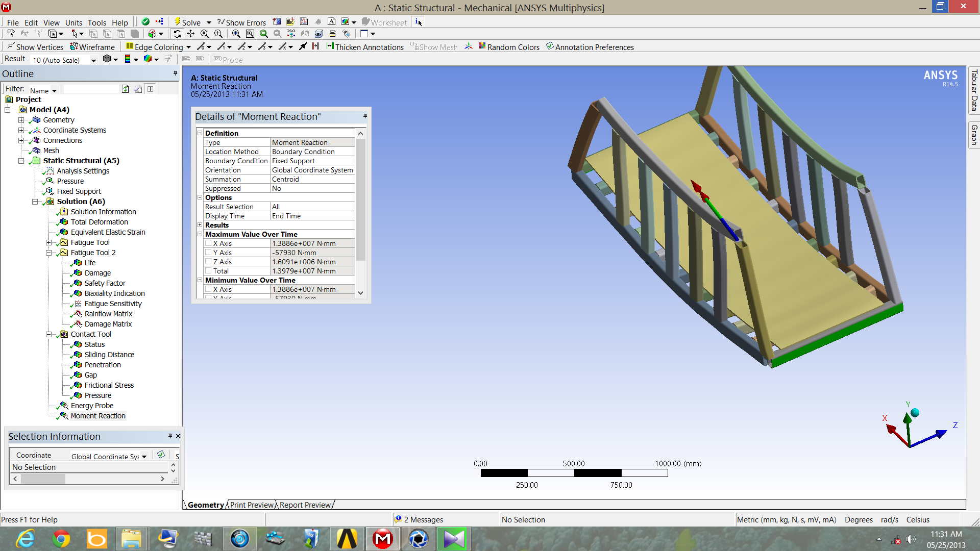Select Total Deformation in outline
The width and height of the screenshot is (980, 551).
coord(100,222)
